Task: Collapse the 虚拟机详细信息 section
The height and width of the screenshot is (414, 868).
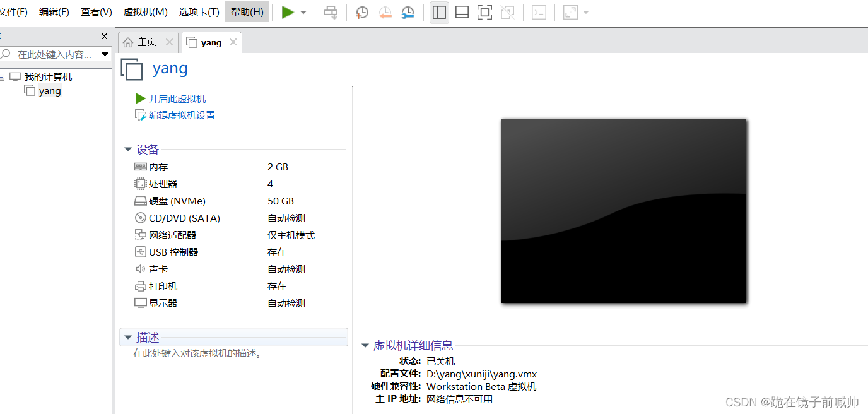Action: click(365, 346)
